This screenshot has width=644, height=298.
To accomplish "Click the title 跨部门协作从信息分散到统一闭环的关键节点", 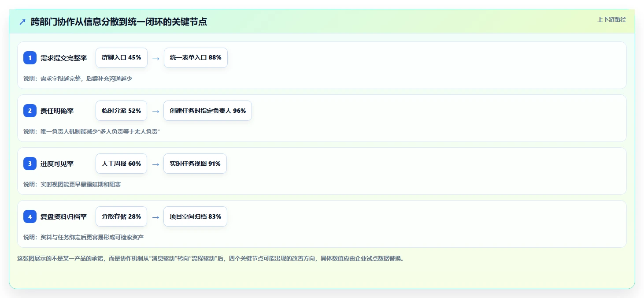I will coord(119,22).
